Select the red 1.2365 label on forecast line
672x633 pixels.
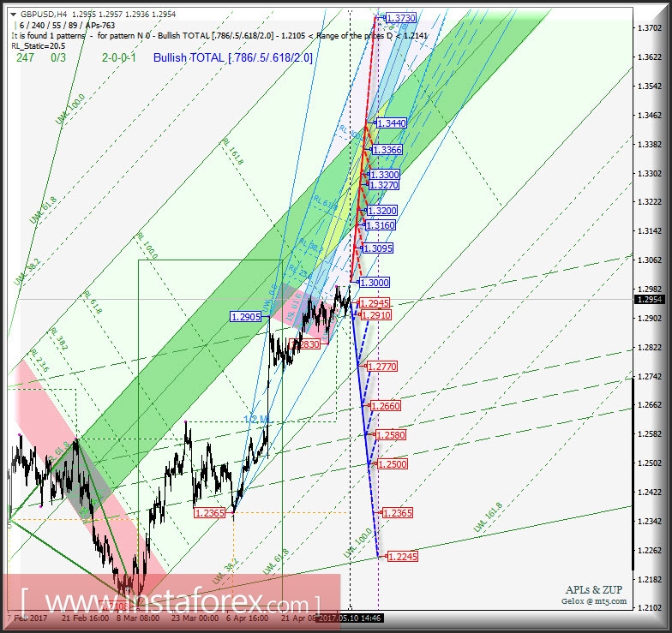398,513
